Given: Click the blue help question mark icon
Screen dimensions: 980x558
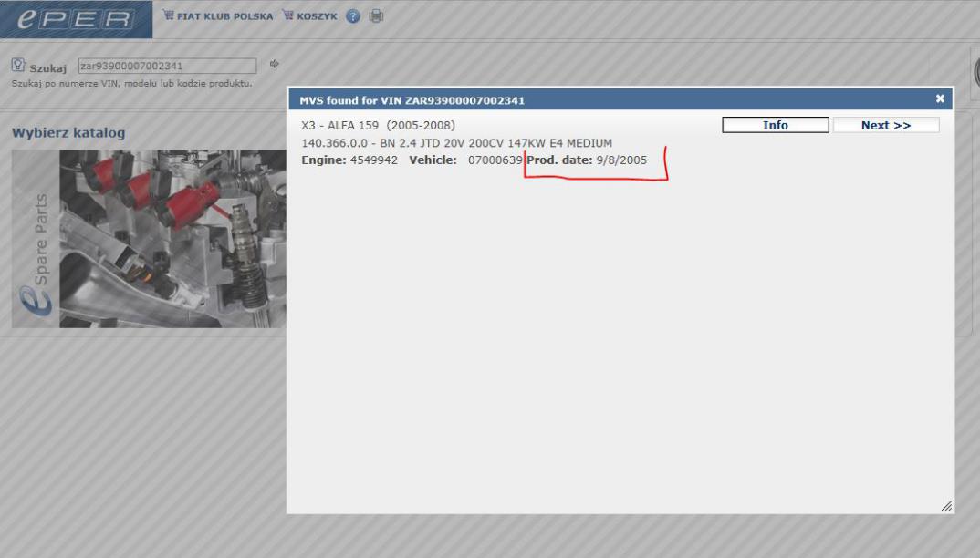Looking at the screenshot, I should coord(353,16).
